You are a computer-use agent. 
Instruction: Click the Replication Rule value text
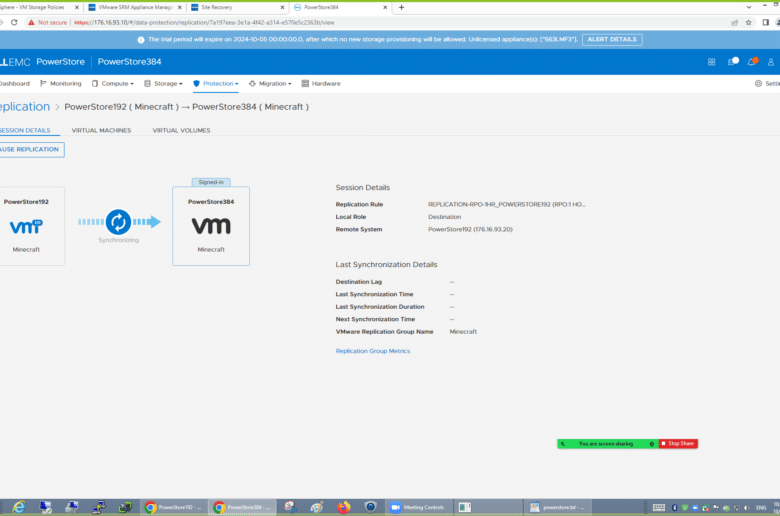[x=506, y=205]
